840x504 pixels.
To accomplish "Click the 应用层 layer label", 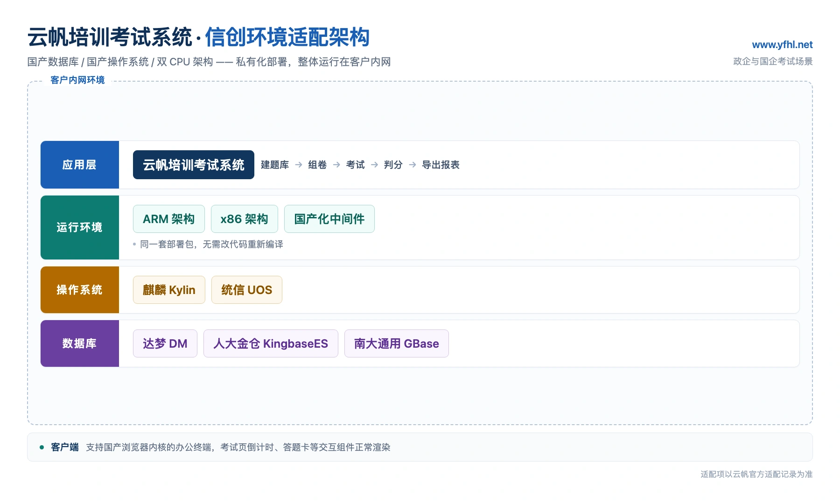I will pyautogui.click(x=80, y=165).
